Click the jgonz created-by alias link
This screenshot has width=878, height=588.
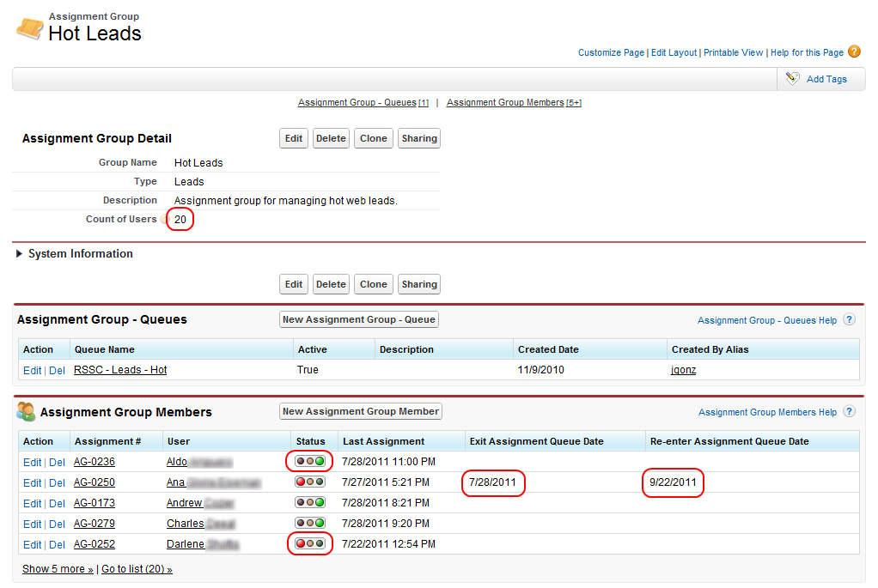pyautogui.click(x=683, y=369)
